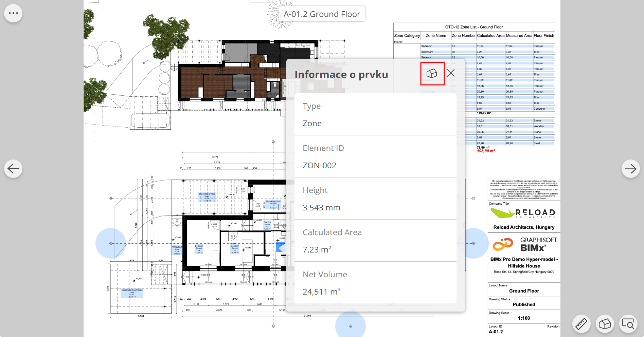Image resolution: width=644 pixels, height=337 pixels.
Task: Click the Informace o prvku heading
Action: tap(341, 75)
